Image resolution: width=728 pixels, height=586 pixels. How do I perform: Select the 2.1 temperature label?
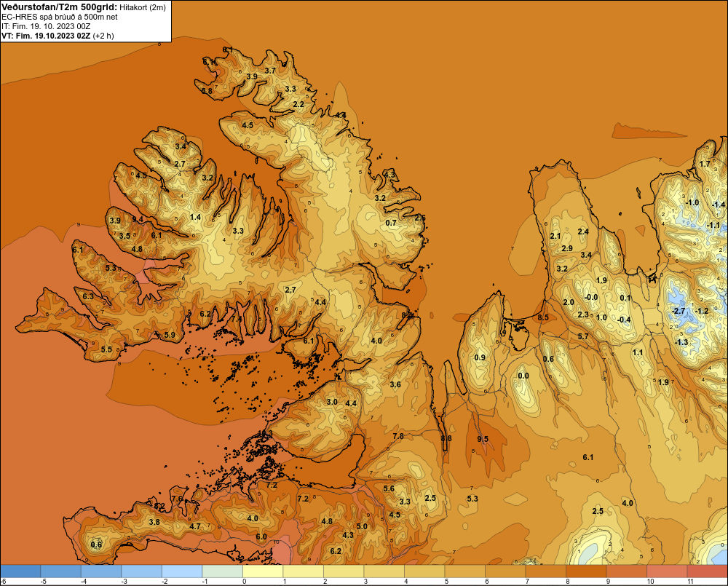555,236
